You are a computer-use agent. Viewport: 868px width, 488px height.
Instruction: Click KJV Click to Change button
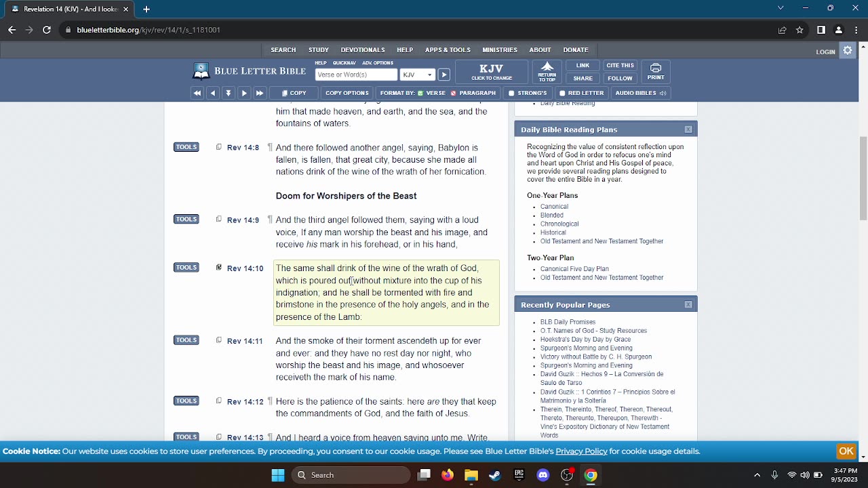click(x=492, y=71)
